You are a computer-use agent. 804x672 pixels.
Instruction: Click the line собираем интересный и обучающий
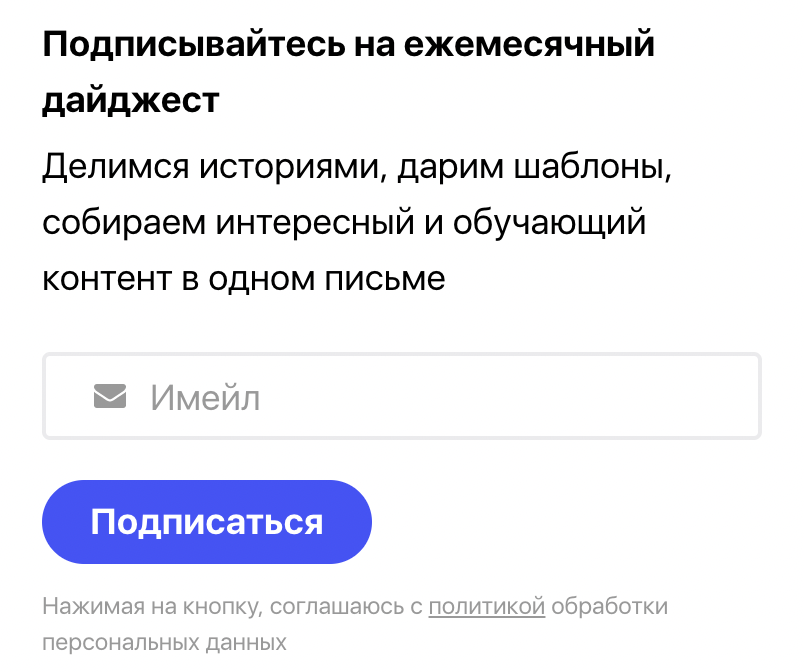coord(344,223)
